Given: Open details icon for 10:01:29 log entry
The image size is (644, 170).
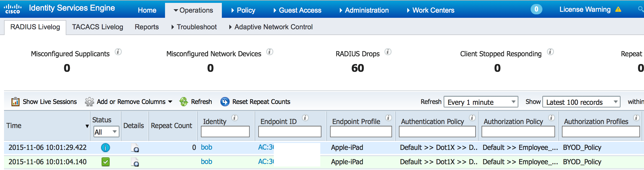Looking at the screenshot, I should pos(135,148).
